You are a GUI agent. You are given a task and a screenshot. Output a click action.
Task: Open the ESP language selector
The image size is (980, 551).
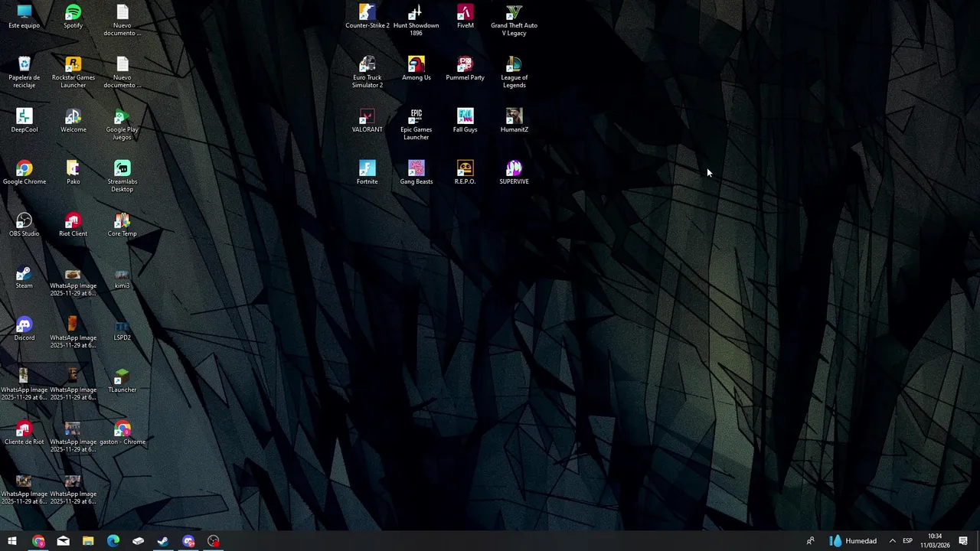907,541
